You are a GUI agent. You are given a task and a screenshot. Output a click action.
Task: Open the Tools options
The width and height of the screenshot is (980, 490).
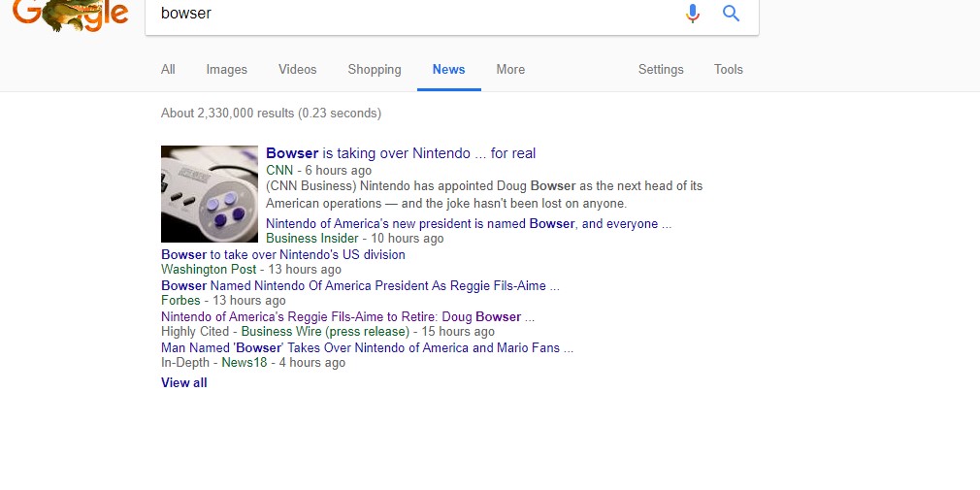click(729, 69)
